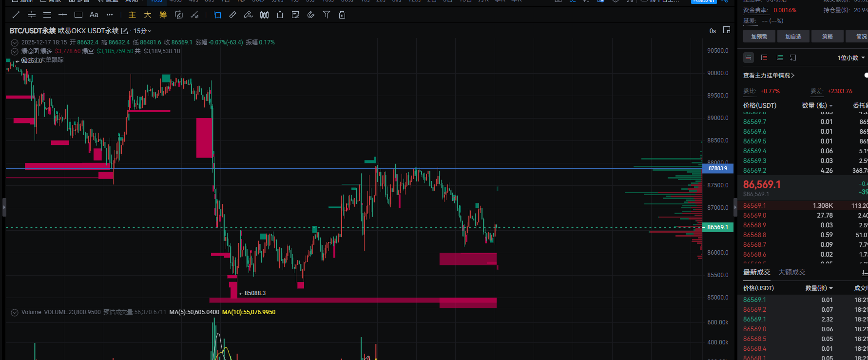Click the 87883.9 price line label
The height and width of the screenshot is (360, 868).
click(x=717, y=168)
